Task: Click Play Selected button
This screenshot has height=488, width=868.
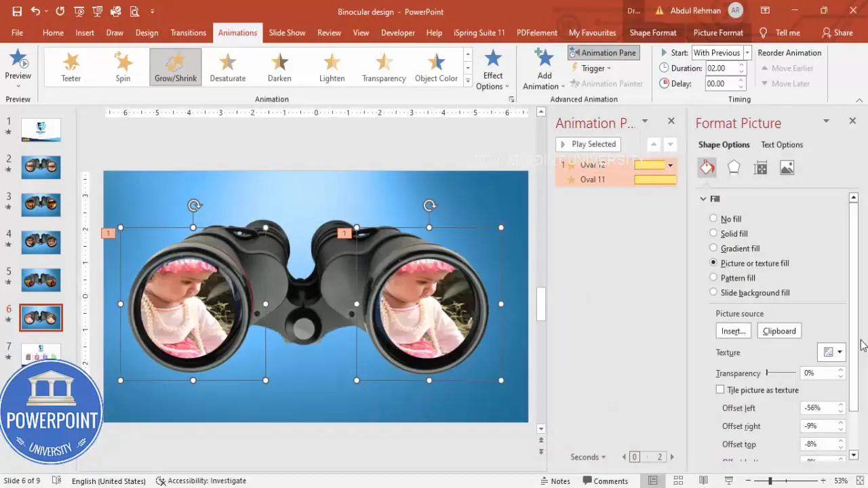Action: [x=588, y=144]
